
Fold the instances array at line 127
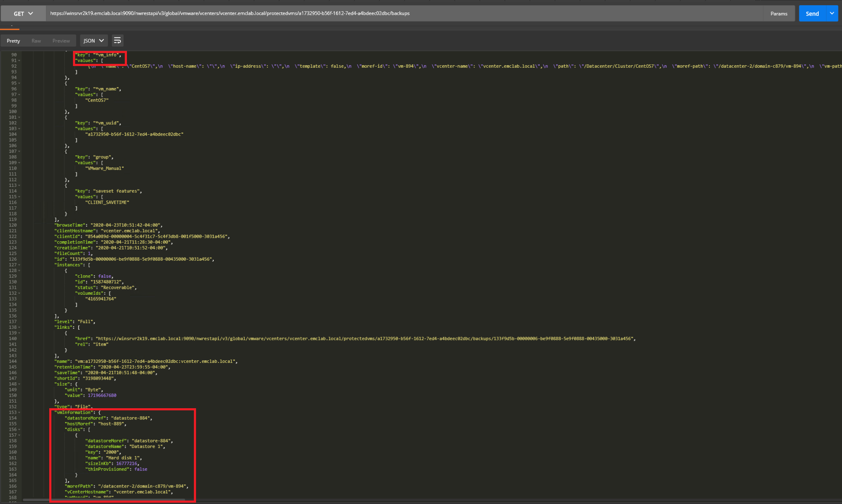click(19, 265)
